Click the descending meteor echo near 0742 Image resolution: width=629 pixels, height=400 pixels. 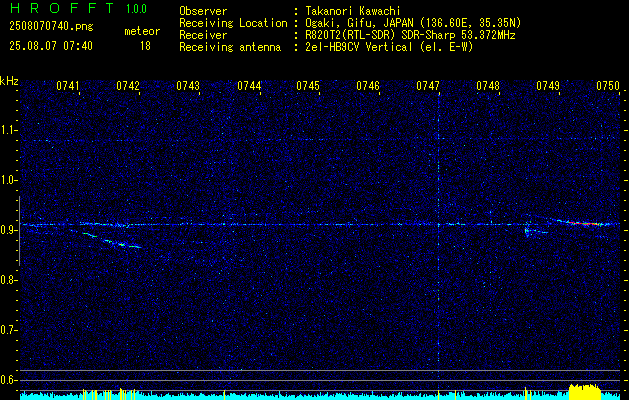tap(112, 240)
